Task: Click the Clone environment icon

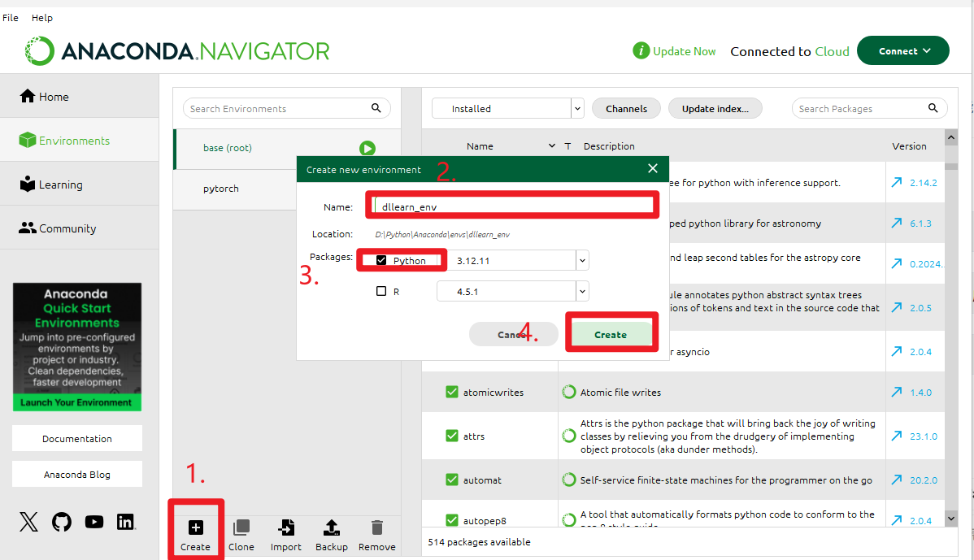Action: tap(241, 527)
